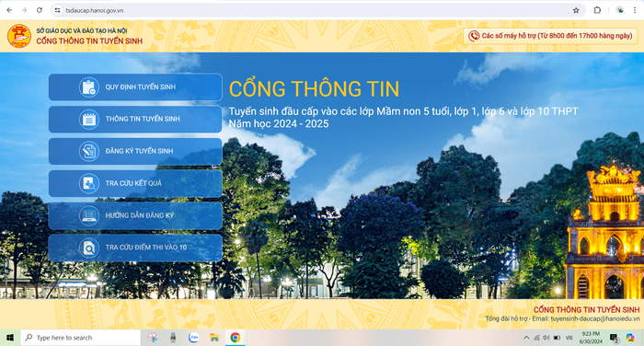The image size is (644, 346).
Task: Click the search-profile icon of Tra Cứu Kết Quả
Action: tap(89, 183)
